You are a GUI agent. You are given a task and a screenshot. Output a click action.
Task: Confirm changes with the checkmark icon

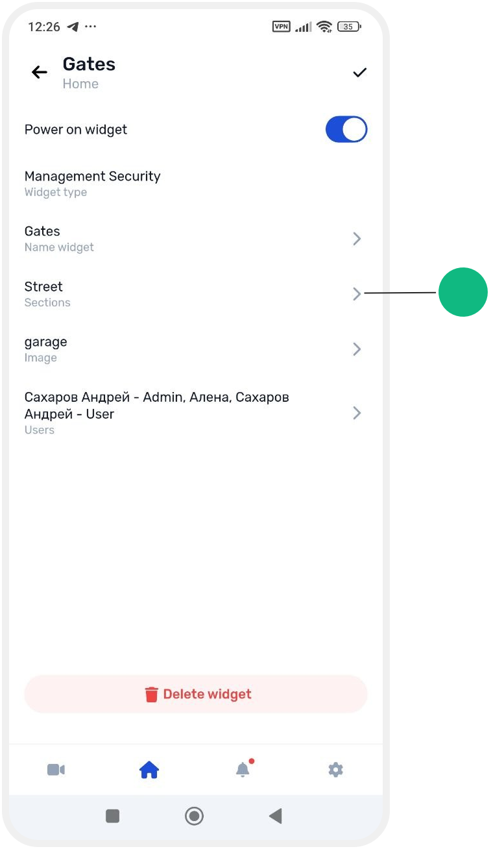[x=359, y=72]
